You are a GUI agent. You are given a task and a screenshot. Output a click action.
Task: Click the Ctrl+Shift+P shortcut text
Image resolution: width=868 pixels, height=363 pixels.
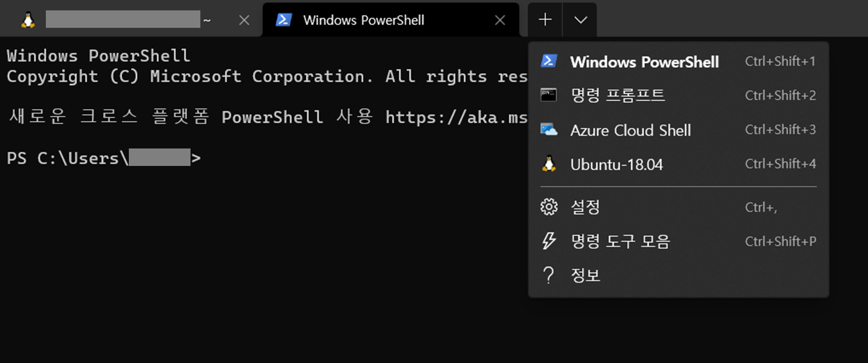click(781, 241)
